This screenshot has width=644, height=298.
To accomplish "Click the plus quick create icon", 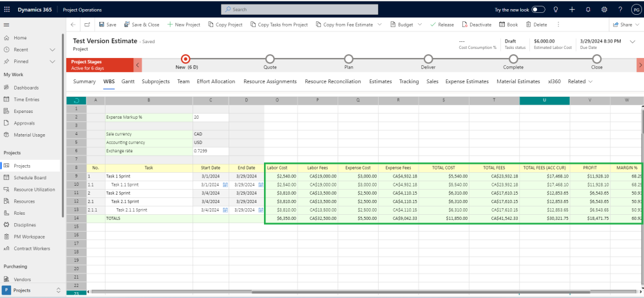I will pyautogui.click(x=572, y=10).
